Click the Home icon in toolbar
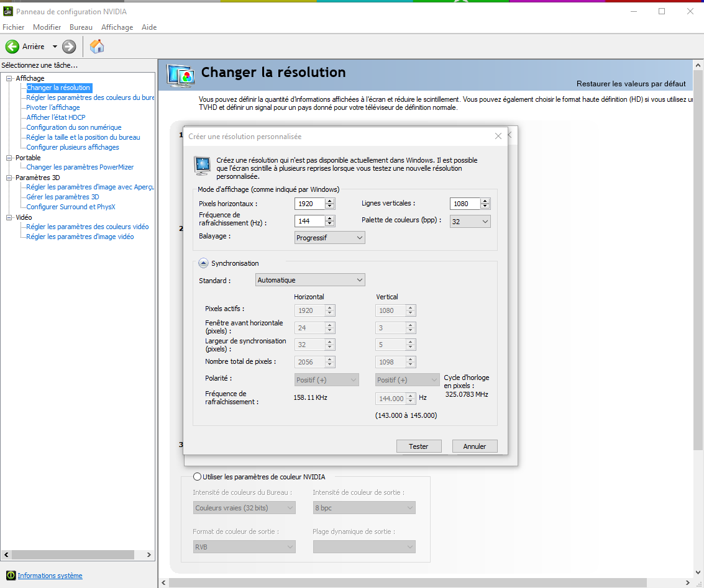 [97, 47]
